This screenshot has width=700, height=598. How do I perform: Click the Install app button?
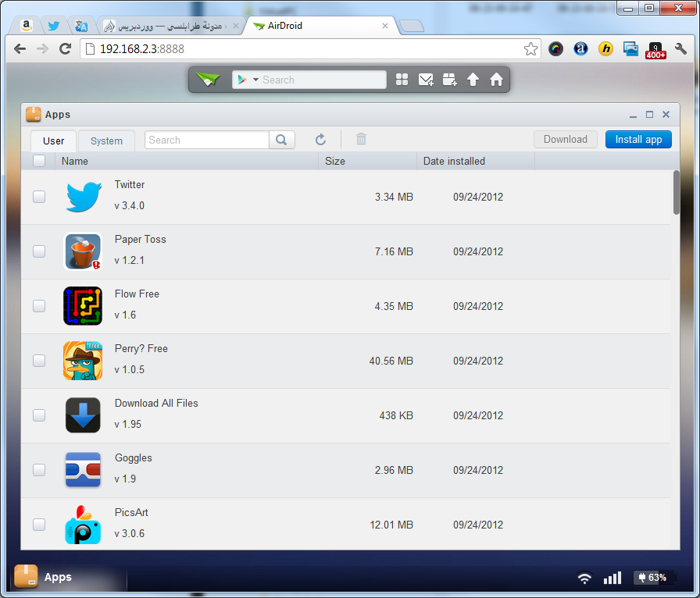coord(638,139)
